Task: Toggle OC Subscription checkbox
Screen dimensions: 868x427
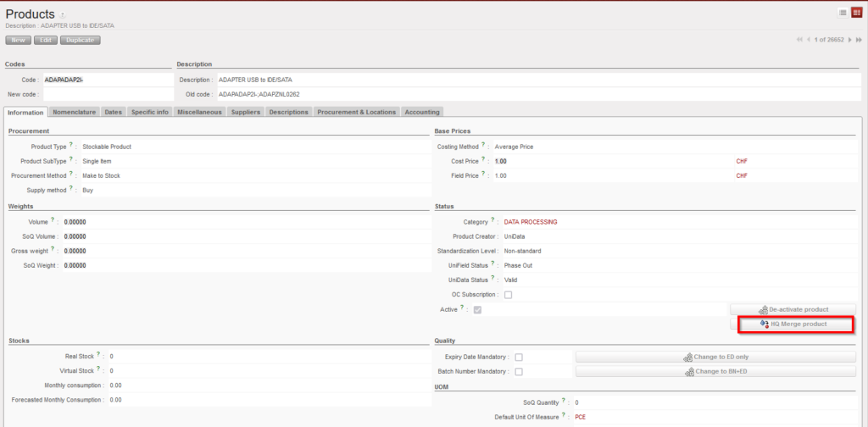Action: point(508,295)
